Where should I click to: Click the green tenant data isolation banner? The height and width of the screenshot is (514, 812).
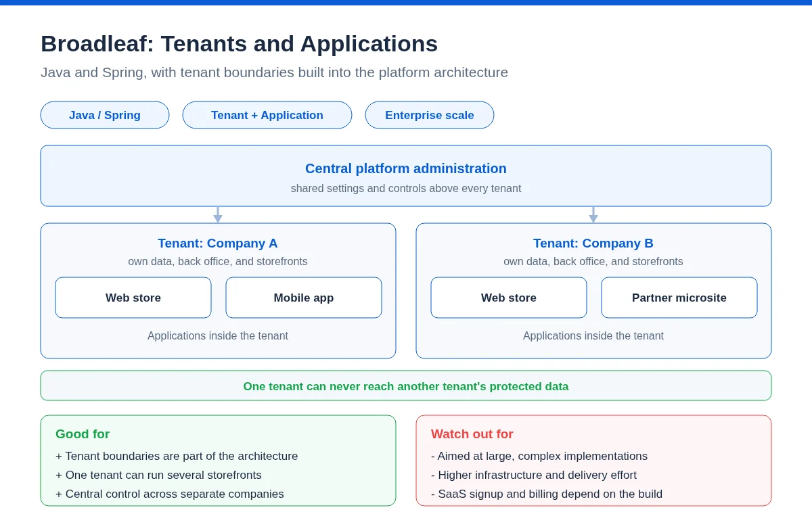pos(406,385)
